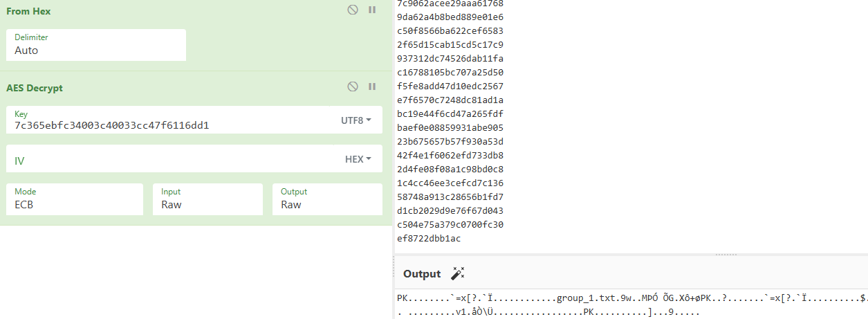This screenshot has height=319, width=868.
Task: Open the Key format UTF8 dropdown
Action: [x=355, y=120]
